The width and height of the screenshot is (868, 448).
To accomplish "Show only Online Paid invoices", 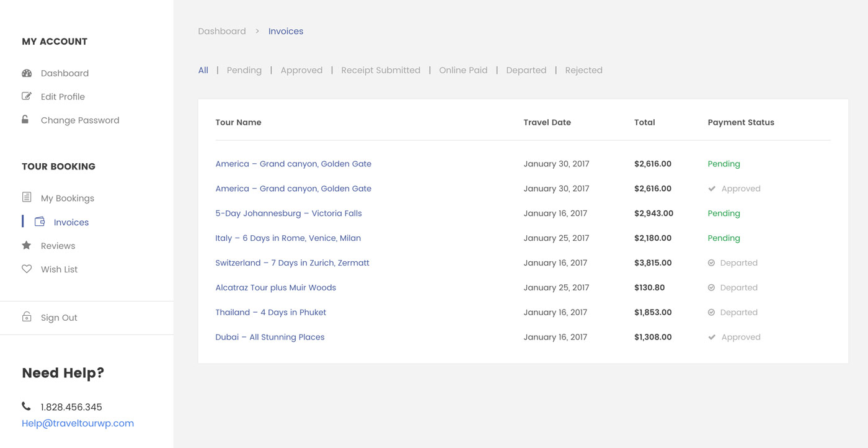I will (x=463, y=70).
